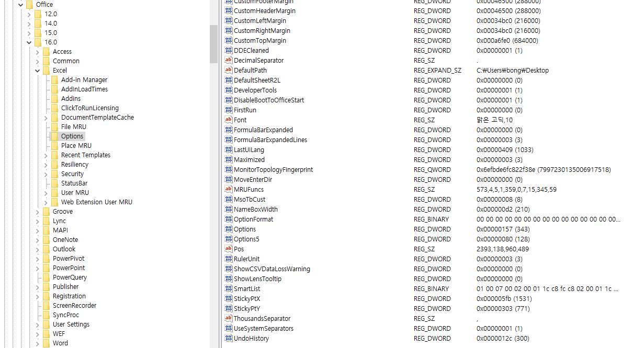
Task: Select the RulerUnit value
Action: [246, 259]
